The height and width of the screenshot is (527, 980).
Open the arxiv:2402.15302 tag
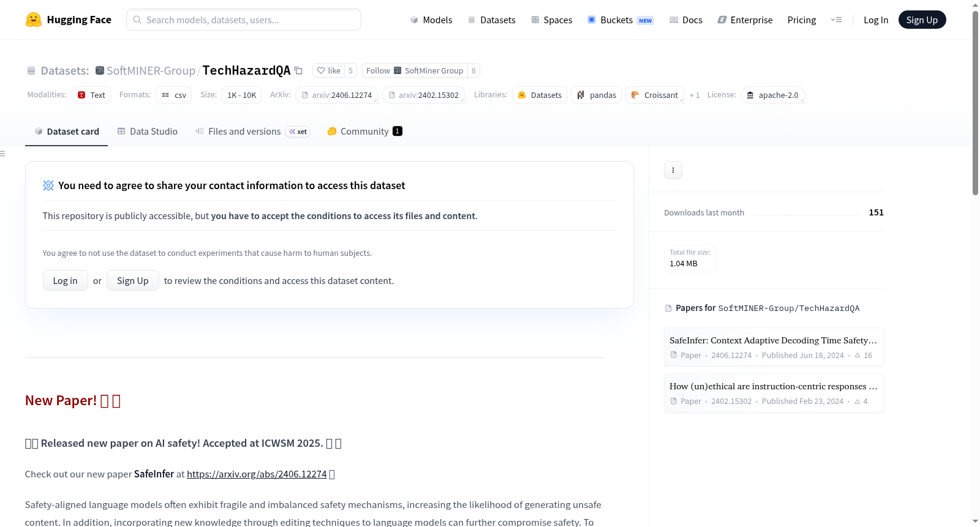pos(424,95)
